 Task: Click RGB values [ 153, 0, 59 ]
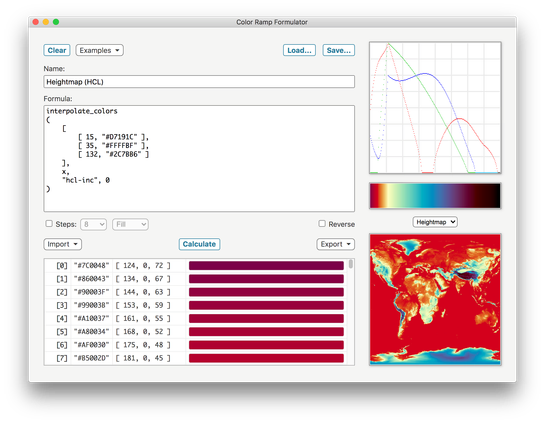pos(143,305)
